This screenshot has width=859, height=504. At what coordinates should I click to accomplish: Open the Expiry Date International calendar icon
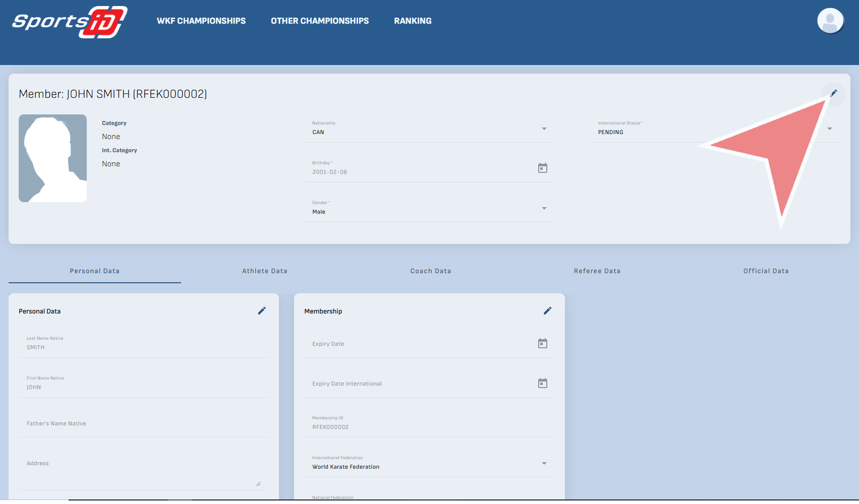coord(543,384)
